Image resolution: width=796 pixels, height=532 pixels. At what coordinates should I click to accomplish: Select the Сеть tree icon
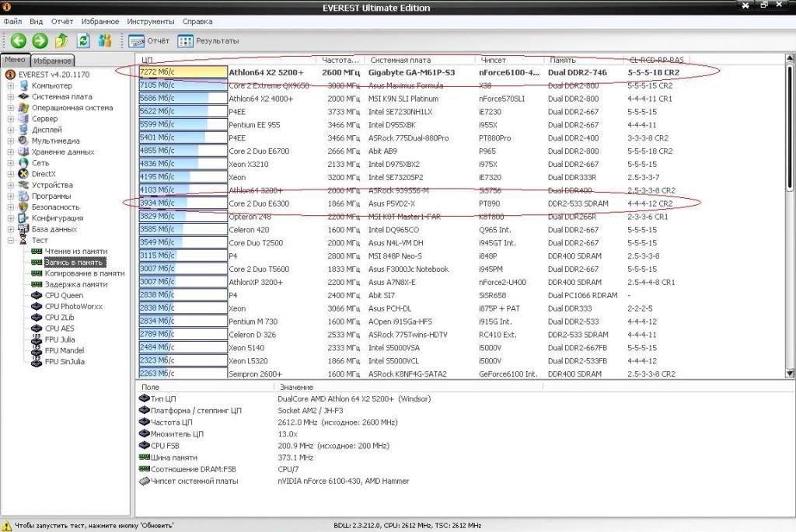point(23,163)
